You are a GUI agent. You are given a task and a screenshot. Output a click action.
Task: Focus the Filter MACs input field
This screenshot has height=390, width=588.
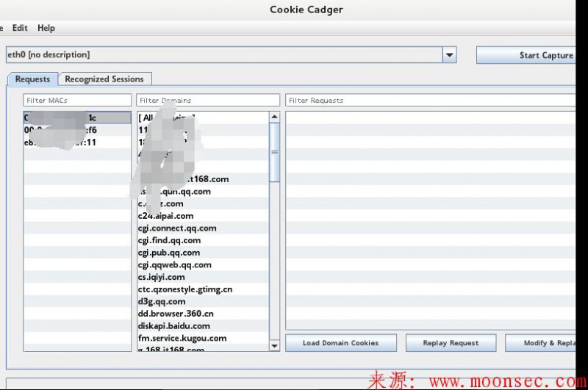tap(77, 100)
